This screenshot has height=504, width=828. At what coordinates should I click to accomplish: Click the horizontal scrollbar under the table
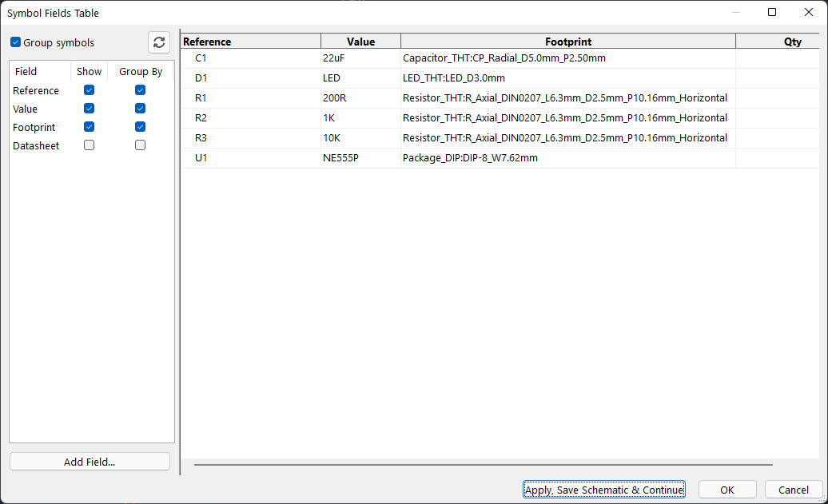coord(484,464)
